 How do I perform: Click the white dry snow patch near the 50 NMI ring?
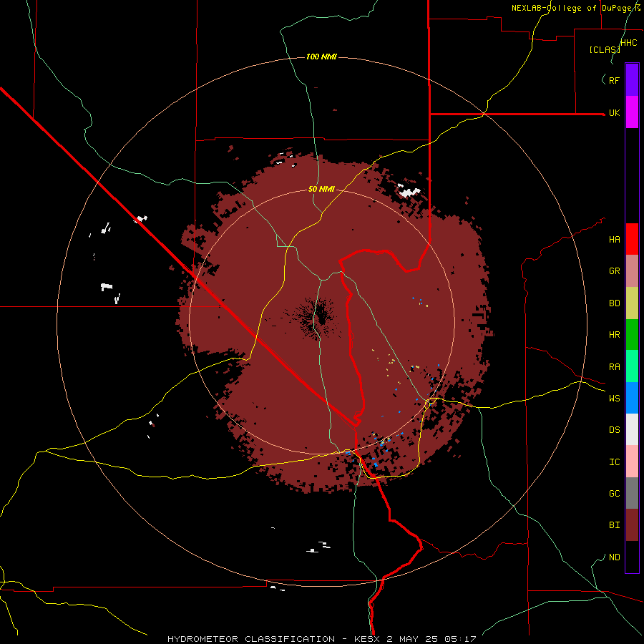pyautogui.click(x=409, y=191)
